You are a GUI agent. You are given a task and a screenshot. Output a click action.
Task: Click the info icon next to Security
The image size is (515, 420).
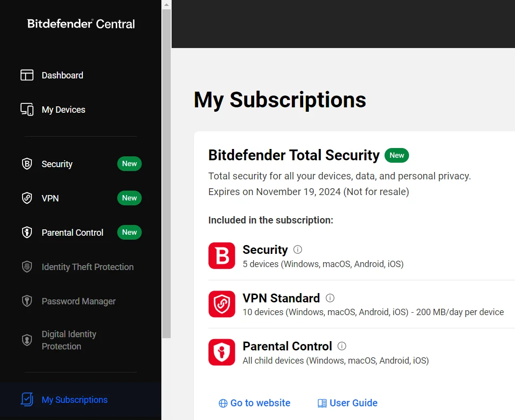coord(298,250)
